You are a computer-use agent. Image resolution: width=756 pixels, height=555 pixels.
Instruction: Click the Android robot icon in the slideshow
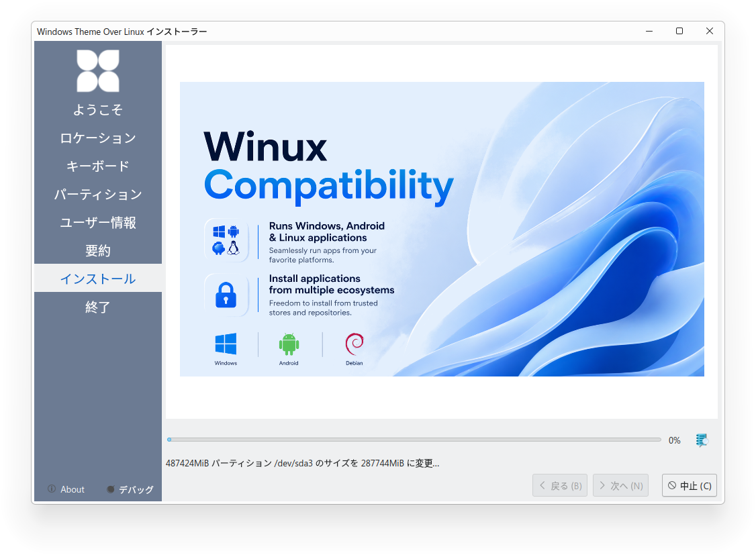(289, 344)
